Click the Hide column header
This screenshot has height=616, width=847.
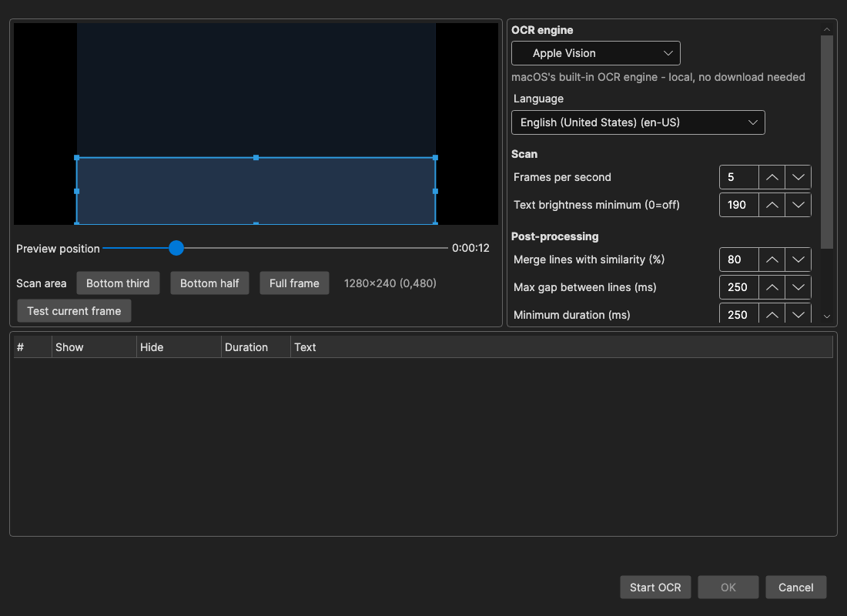(x=179, y=347)
